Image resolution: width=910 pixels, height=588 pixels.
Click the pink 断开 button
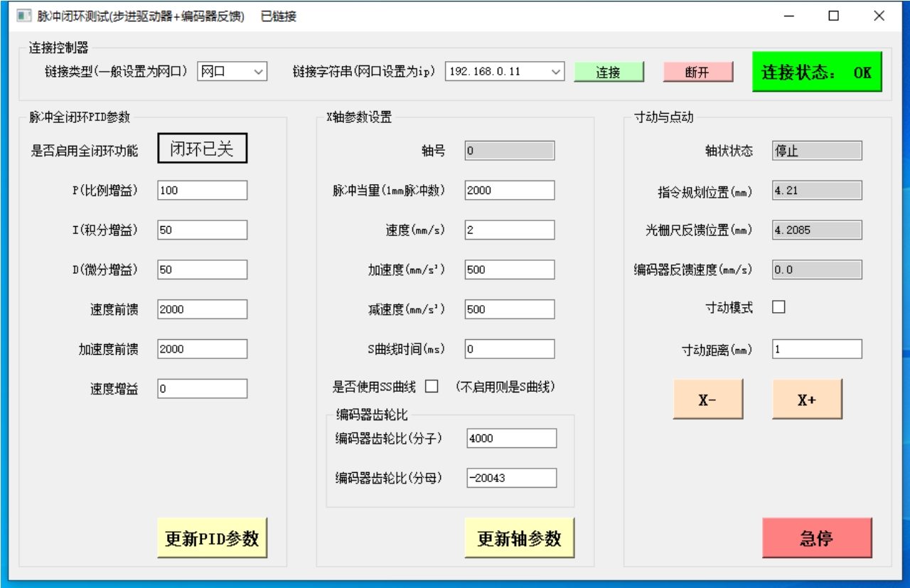698,72
